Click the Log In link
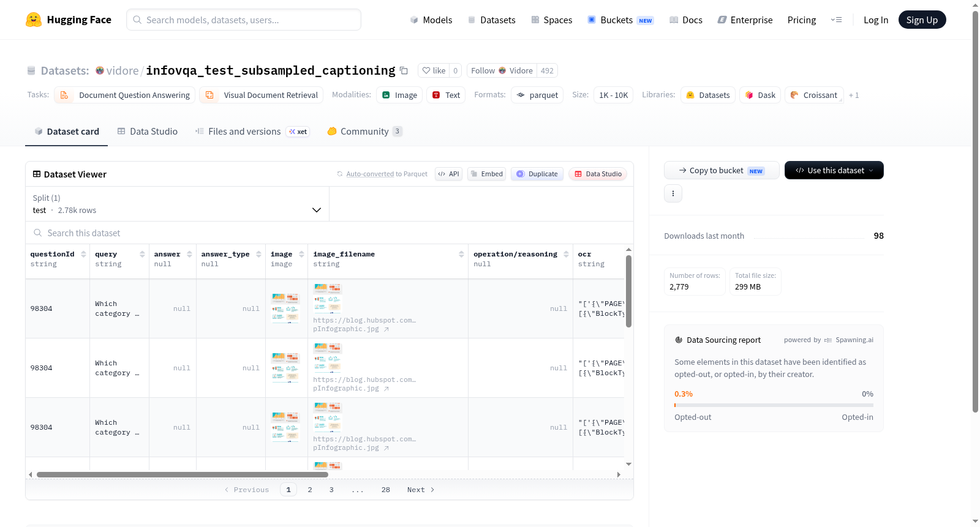The image size is (980, 527). [x=876, y=20]
